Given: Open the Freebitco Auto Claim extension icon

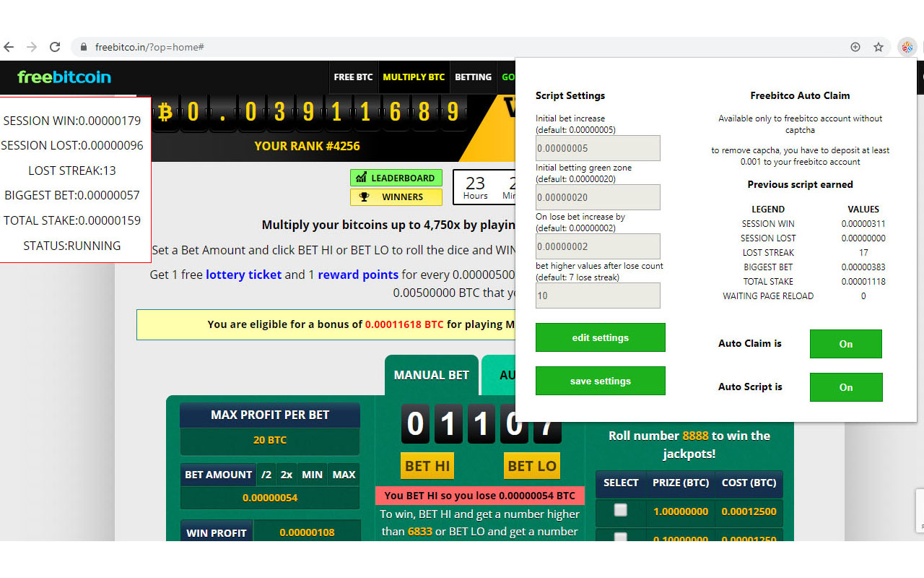Looking at the screenshot, I should pyautogui.click(x=907, y=47).
